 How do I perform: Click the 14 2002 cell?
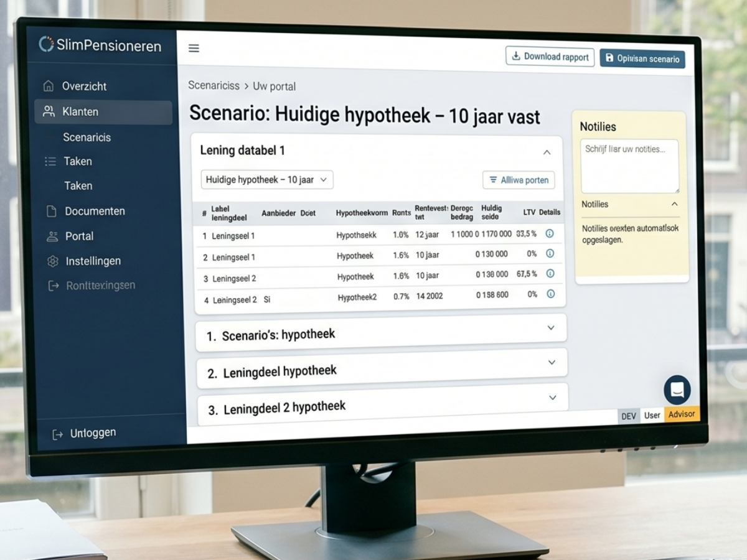(430, 296)
